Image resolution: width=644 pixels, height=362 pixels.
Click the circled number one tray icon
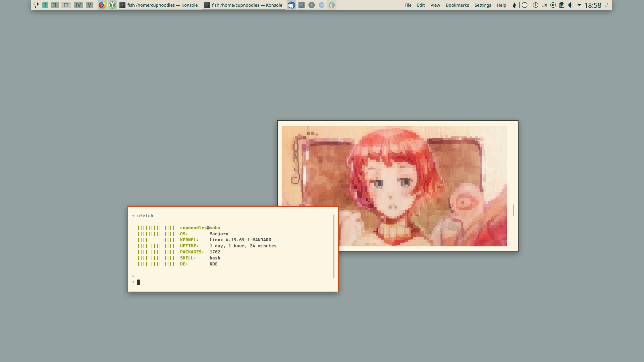(536, 5)
